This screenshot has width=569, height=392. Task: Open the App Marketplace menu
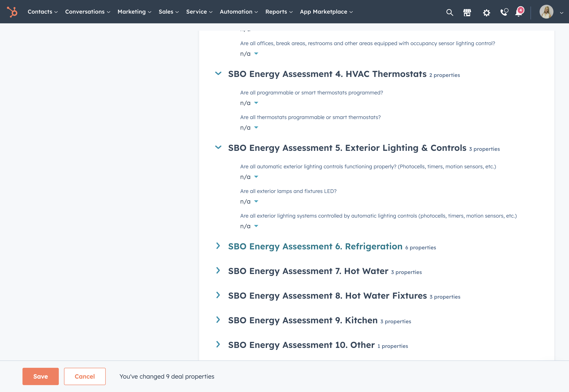coord(326,12)
